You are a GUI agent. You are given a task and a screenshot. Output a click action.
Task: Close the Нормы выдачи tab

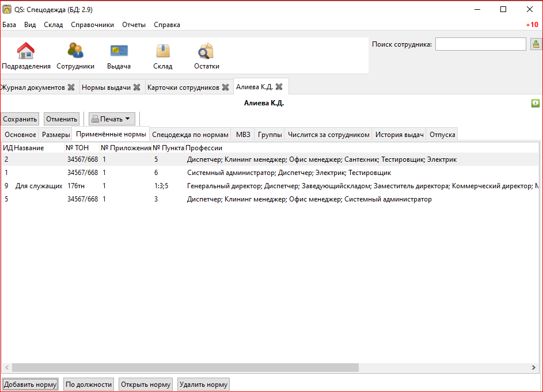(136, 87)
